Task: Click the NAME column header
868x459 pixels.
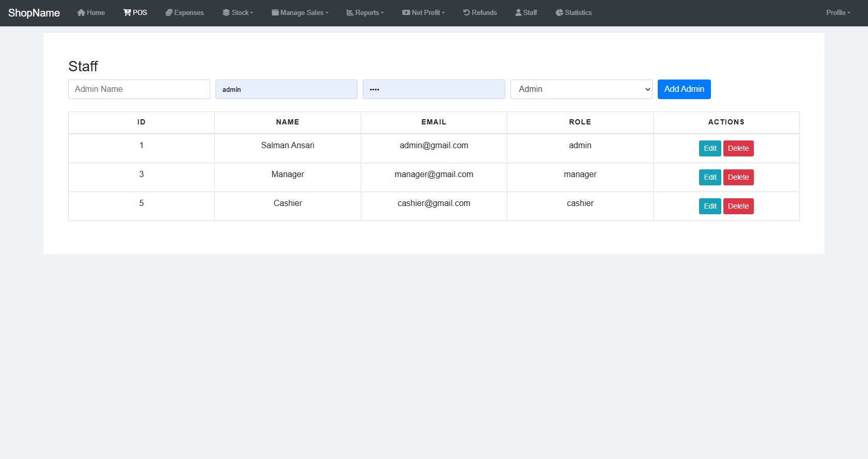Action: (288, 122)
